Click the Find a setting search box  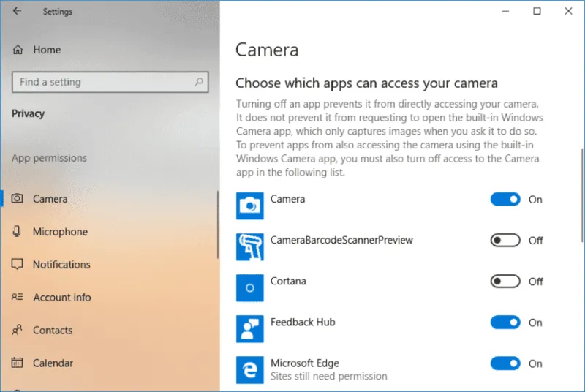pos(102,82)
